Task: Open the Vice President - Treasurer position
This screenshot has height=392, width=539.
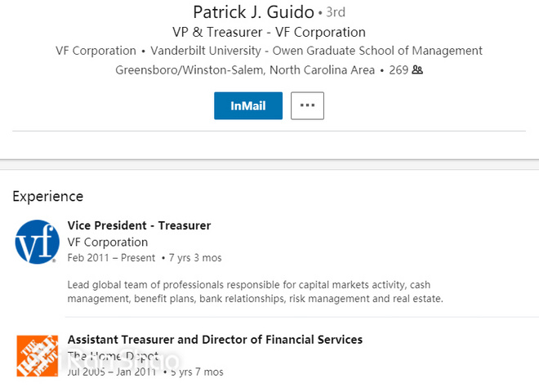Action: click(139, 225)
